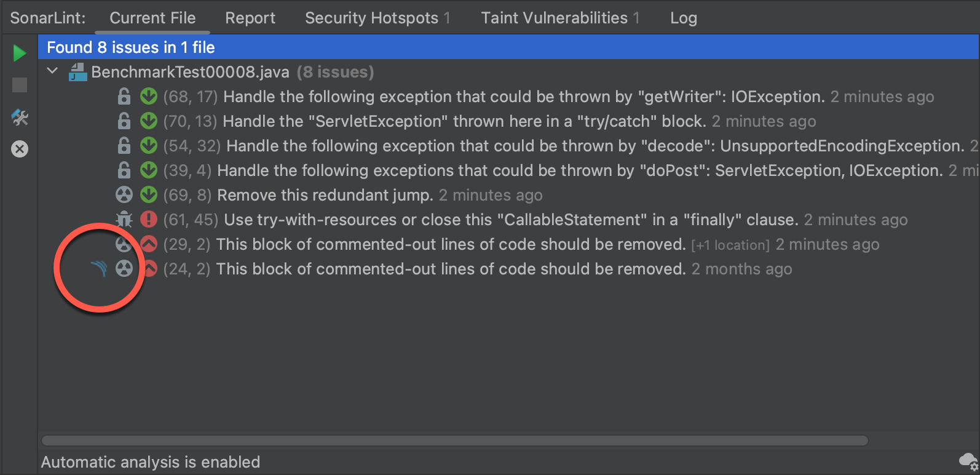Viewport: 980px width, 475px height.
Task: Click the green severity arrow on ServletException issue
Action: click(x=148, y=121)
